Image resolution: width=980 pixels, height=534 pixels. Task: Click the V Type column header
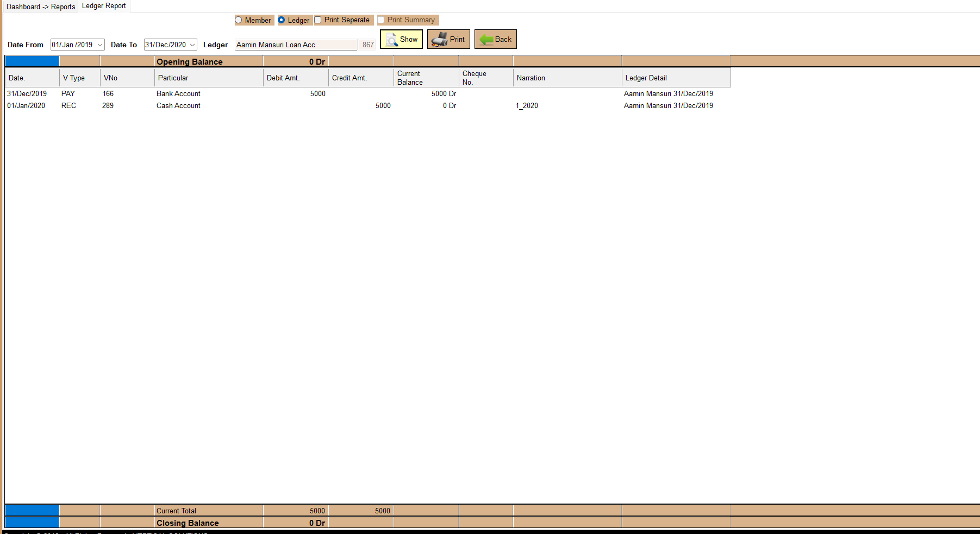(80, 78)
